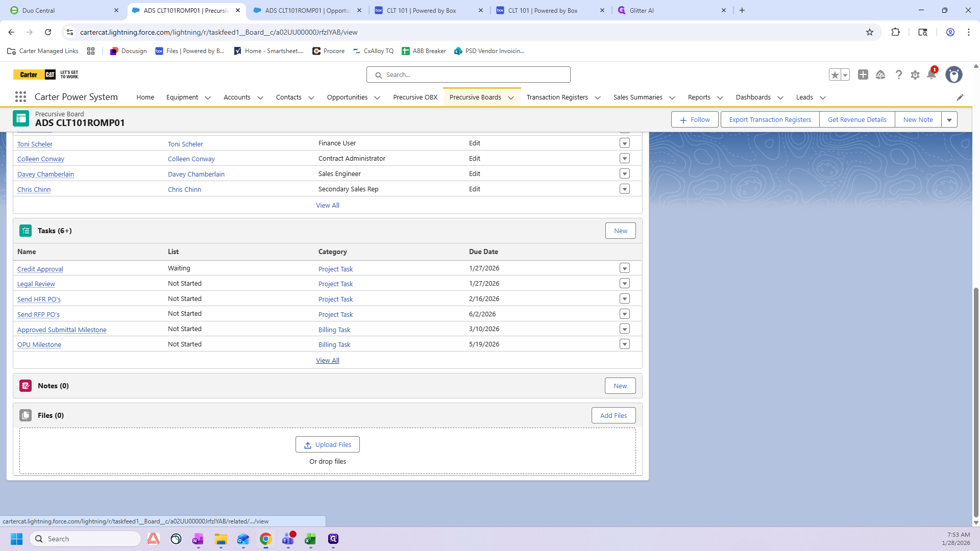Click the edit navigation pencil icon
The height and width of the screenshot is (551, 980).
point(960,97)
